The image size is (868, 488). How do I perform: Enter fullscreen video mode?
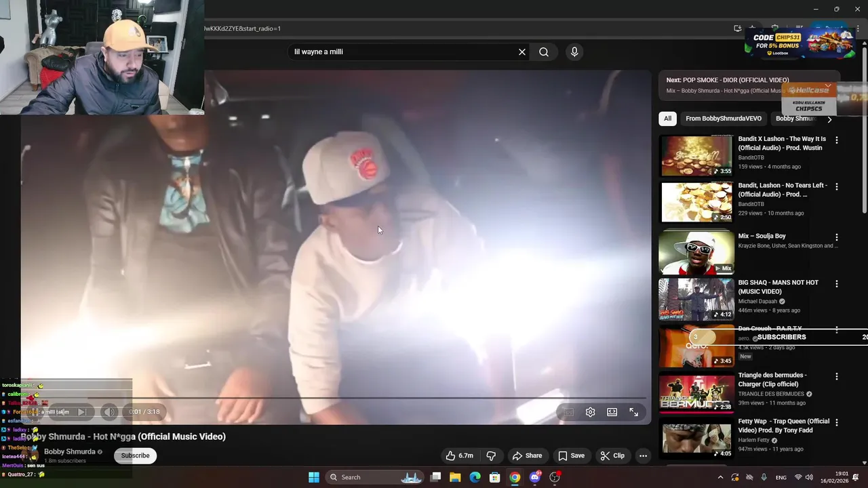point(633,412)
